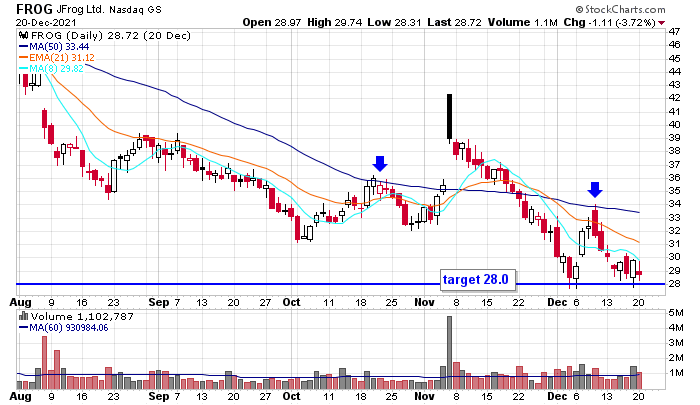Click price axis label 33

tap(674, 217)
